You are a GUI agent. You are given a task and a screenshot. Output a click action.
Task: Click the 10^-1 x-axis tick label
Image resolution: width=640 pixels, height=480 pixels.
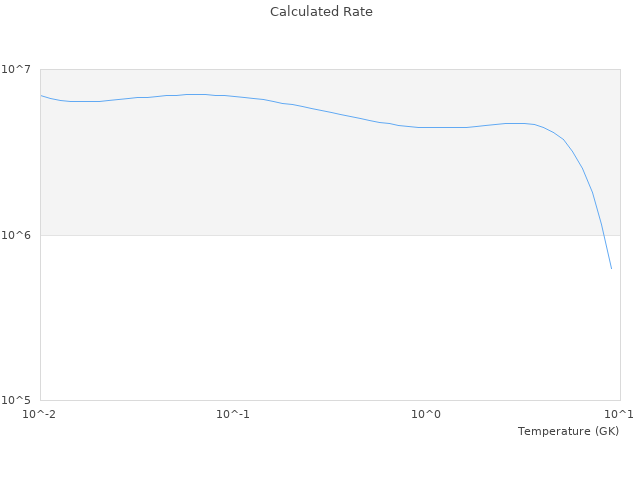point(233,414)
